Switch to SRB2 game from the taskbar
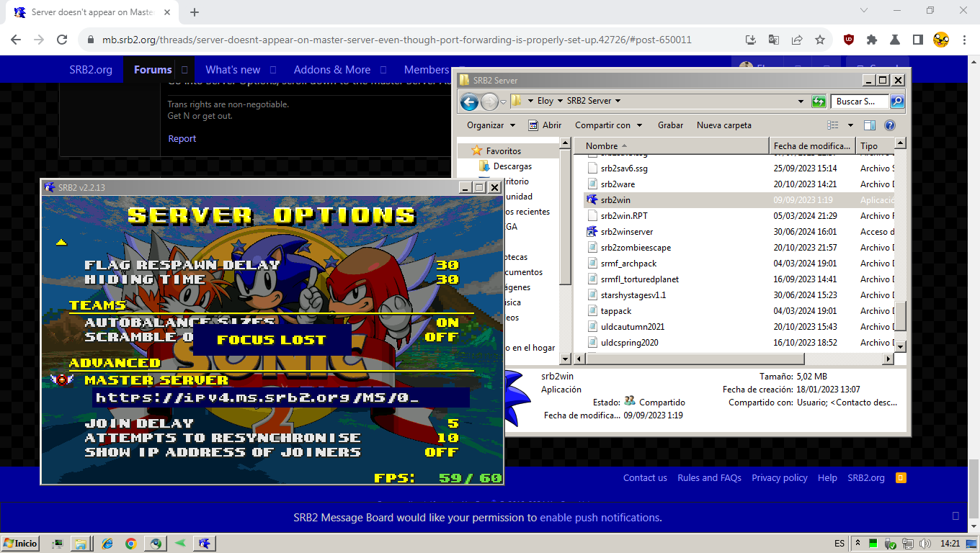Image resolution: width=980 pixels, height=553 pixels. tap(205, 544)
